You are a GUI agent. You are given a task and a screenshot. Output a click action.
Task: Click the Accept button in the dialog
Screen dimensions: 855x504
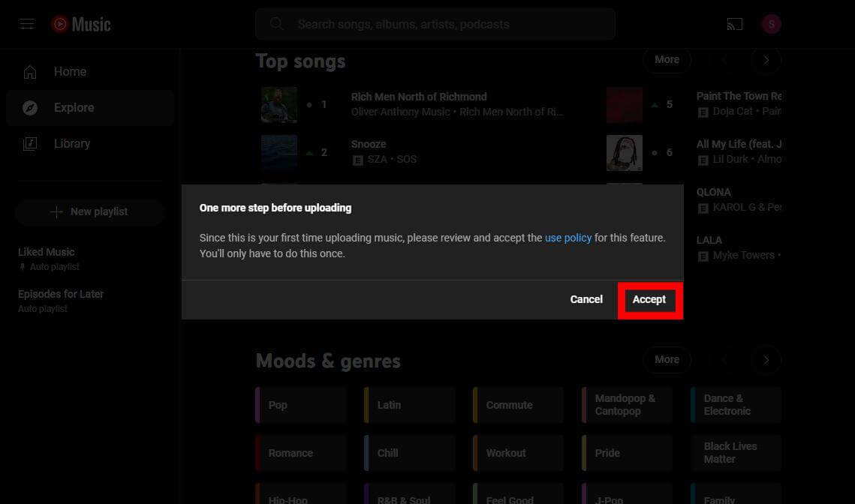coord(649,300)
